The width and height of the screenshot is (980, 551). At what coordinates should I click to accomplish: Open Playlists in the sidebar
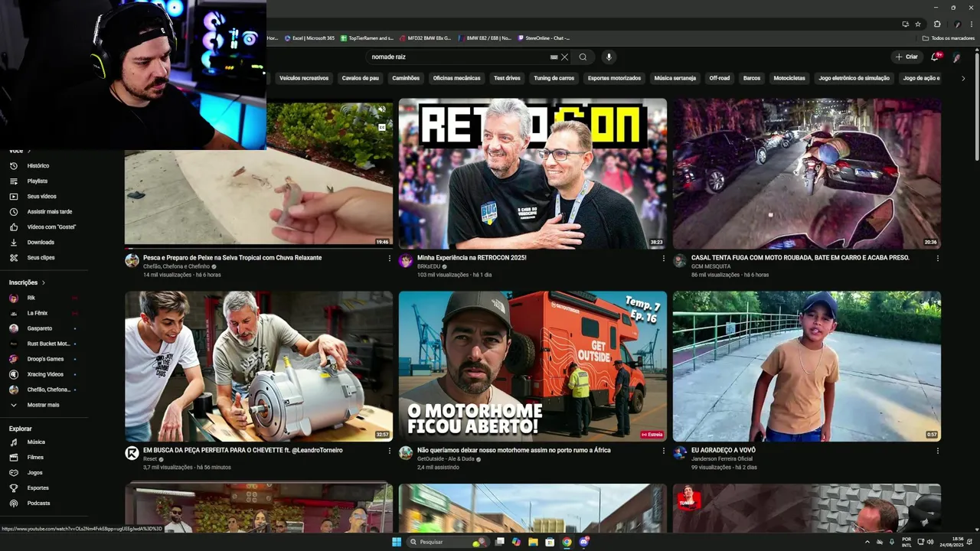click(38, 181)
